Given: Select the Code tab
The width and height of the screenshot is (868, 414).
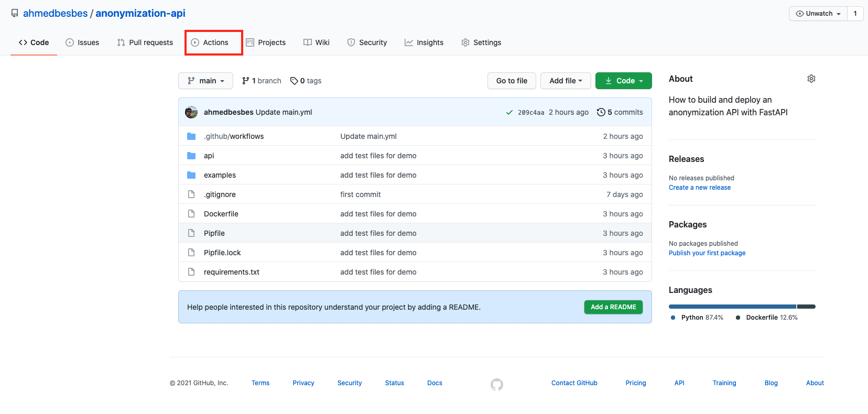Looking at the screenshot, I should [x=34, y=42].
